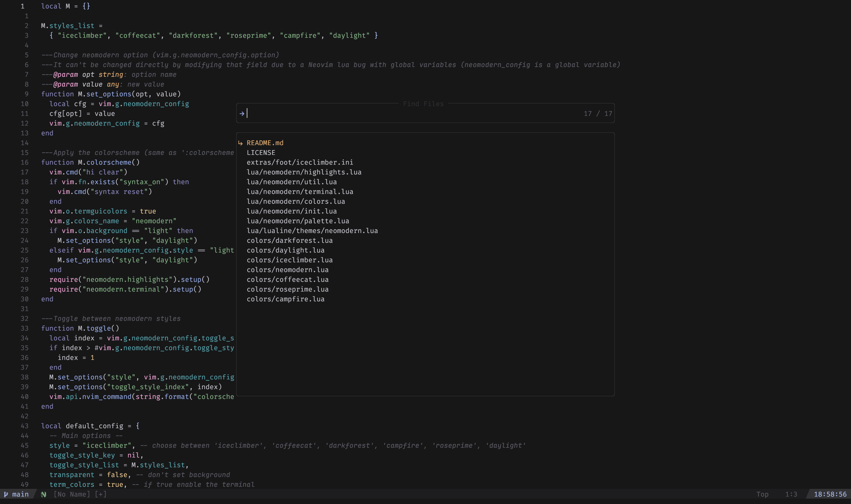Viewport: 851px width, 504px height.
Task: Click '---@param opt string: option name' annotation
Action: [109, 75]
